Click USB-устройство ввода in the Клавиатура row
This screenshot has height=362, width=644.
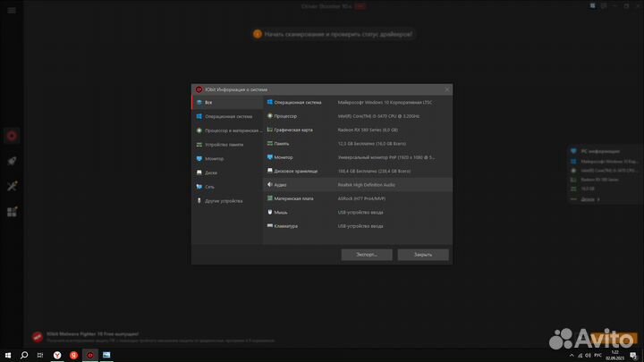click(x=360, y=226)
